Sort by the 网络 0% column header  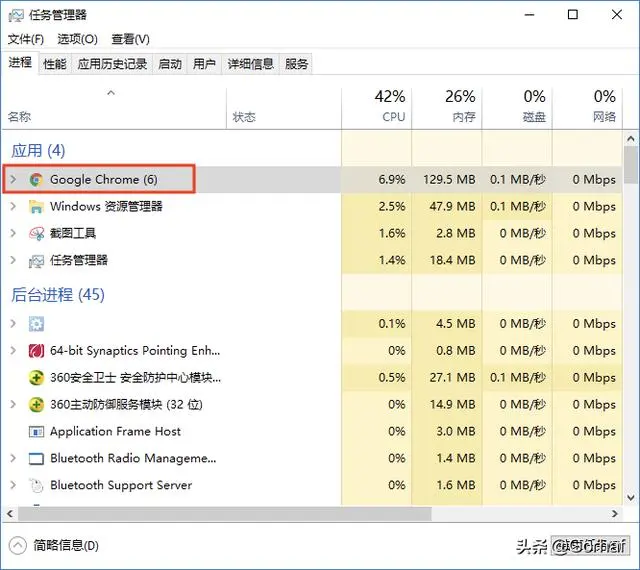point(587,108)
